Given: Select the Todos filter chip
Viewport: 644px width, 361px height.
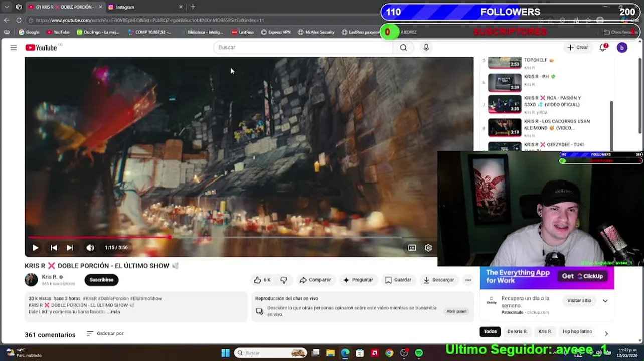Looking at the screenshot, I should coord(490,332).
